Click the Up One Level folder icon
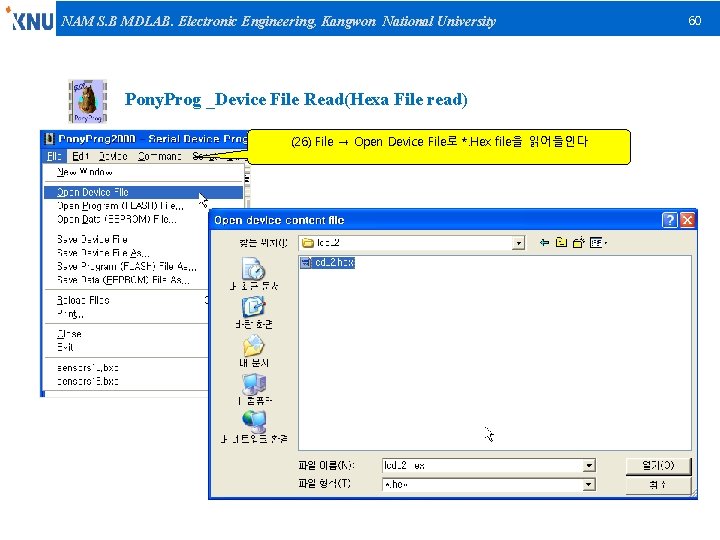The height and width of the screenshot is (540, 720). click(561, 242)
